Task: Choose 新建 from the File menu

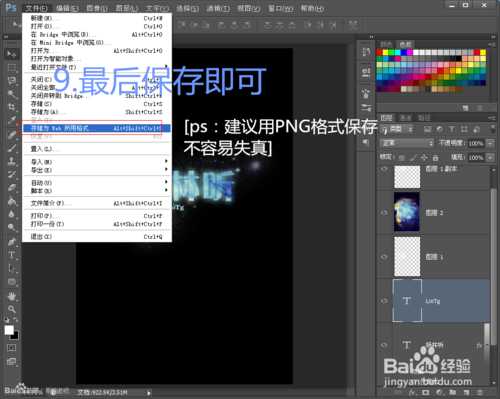Action: coord(97,18)
